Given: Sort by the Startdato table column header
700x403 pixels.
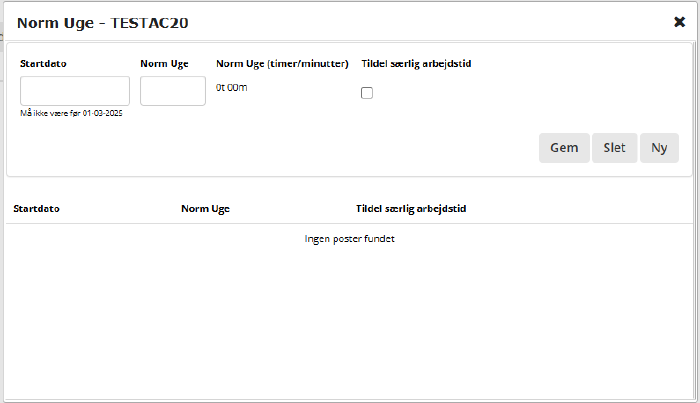Looking at the screenshot, I should (x=37, y=209).
